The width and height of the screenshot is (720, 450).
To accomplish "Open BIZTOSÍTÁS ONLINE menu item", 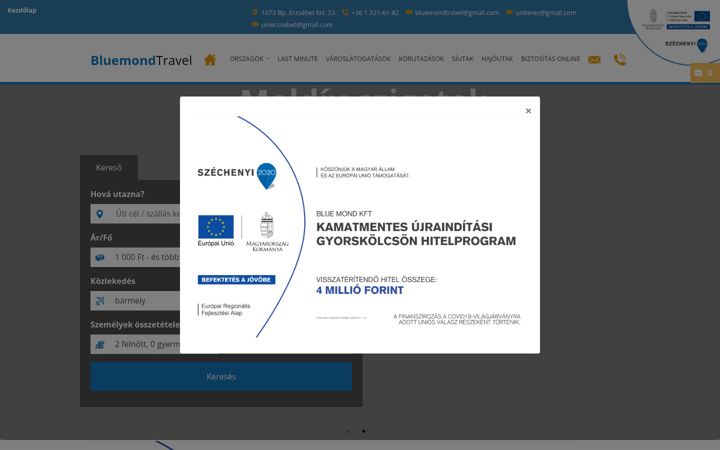I will pos(550,59).
